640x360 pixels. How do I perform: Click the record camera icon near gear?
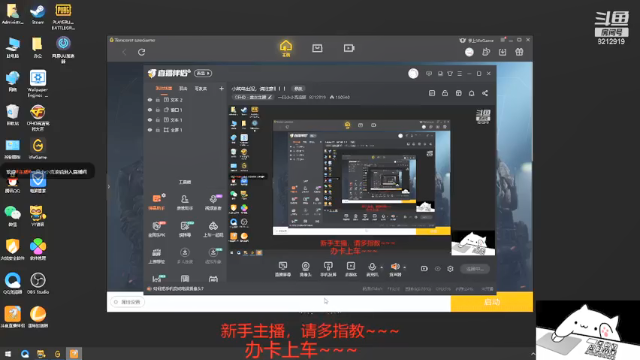[x=424, y=269]
